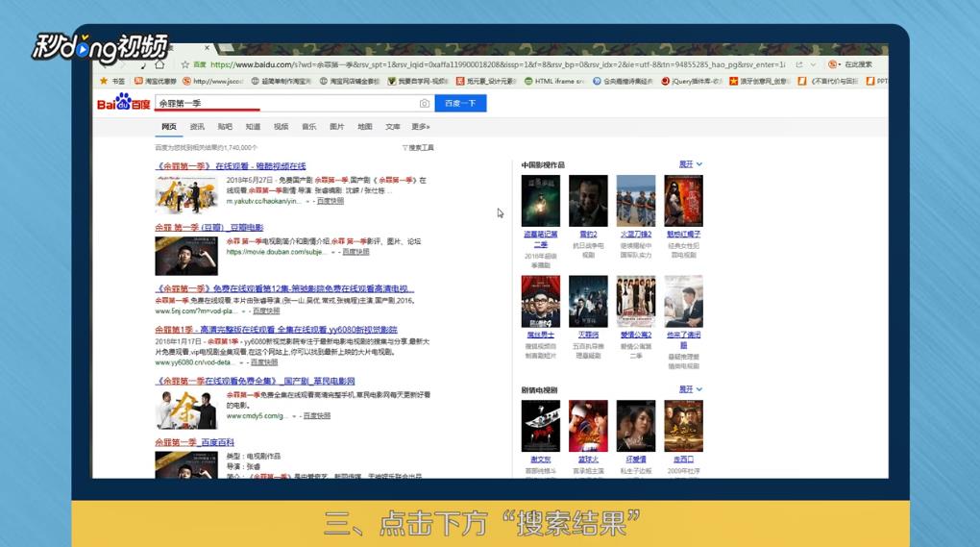Open the 淘宝优惠券 bookmark
The width and height of the screenshot is (980, 547).
[x=156, y=82]
